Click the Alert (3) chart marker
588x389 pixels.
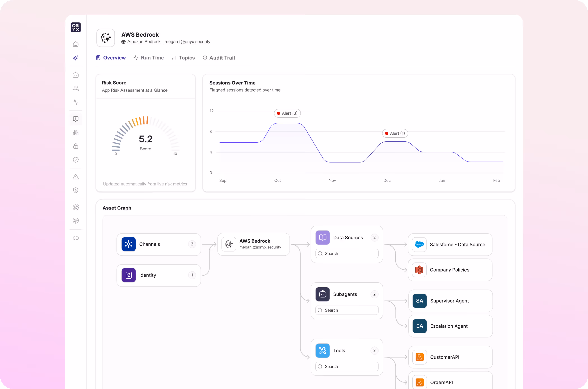(x=287, y=113)
